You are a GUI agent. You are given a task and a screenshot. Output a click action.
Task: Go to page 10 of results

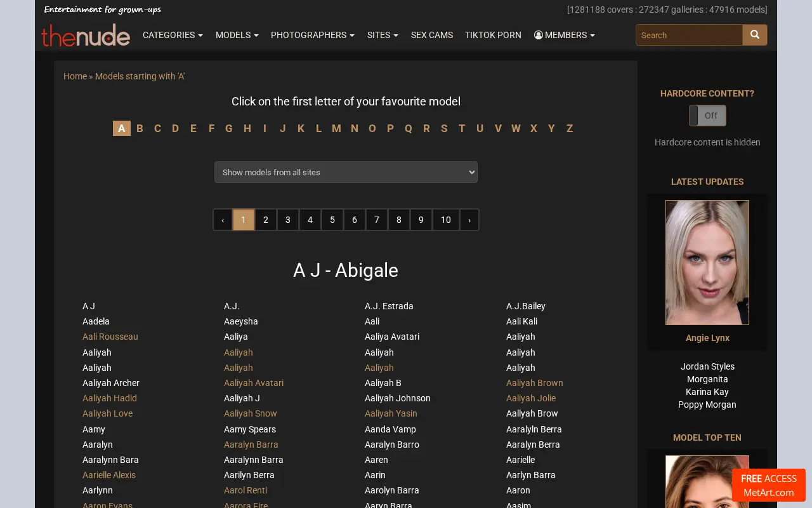(446, 220)
